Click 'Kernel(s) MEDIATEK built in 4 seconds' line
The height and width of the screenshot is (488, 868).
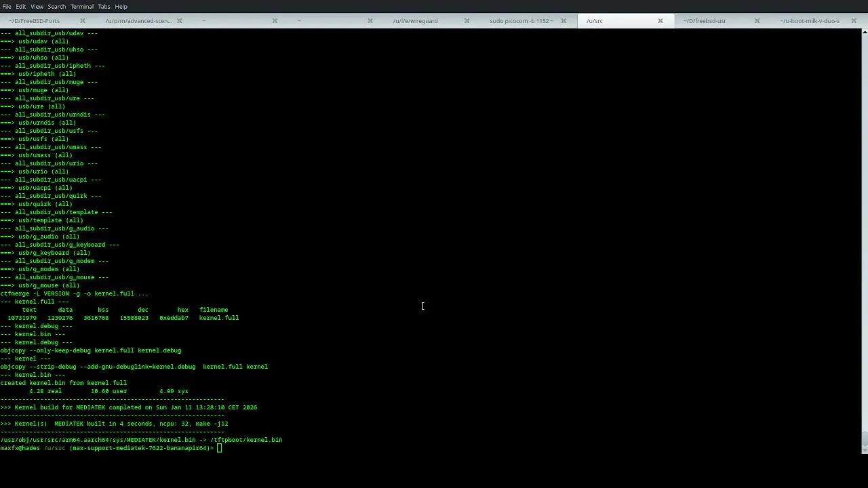click(x=114, y=424)
